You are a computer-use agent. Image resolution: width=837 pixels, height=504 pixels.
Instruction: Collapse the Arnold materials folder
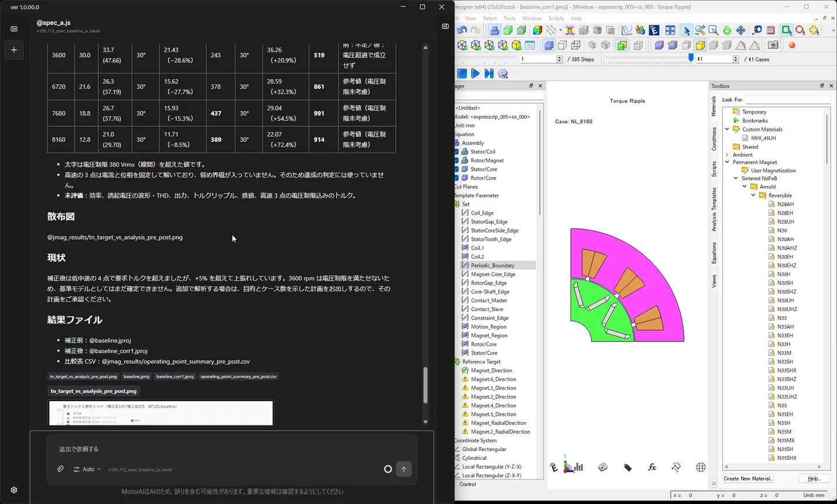(745, 187)
